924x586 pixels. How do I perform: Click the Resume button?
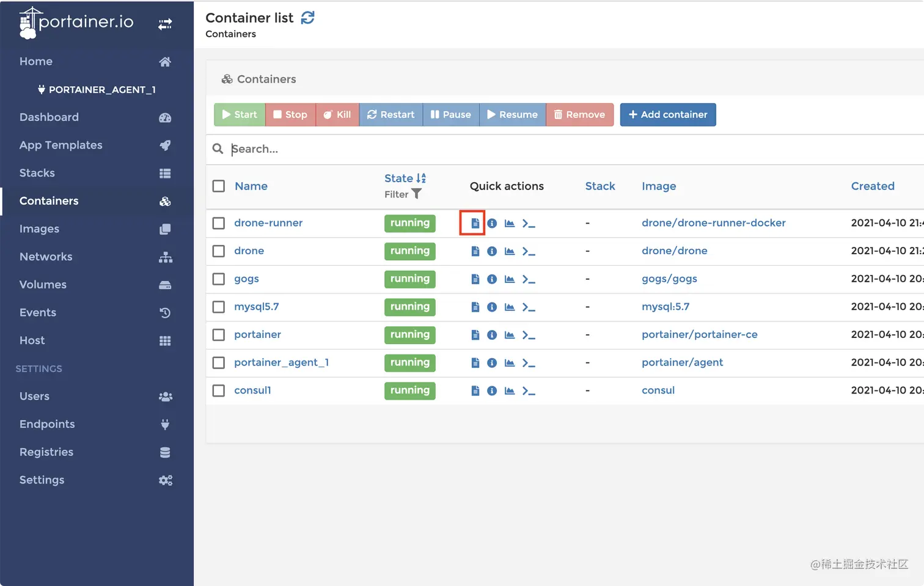click(x=512, y=114)
